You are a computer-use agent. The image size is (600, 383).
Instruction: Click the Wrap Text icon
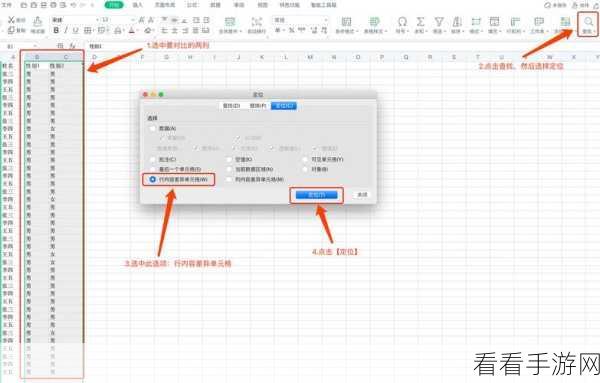click(x=257, y=21)
